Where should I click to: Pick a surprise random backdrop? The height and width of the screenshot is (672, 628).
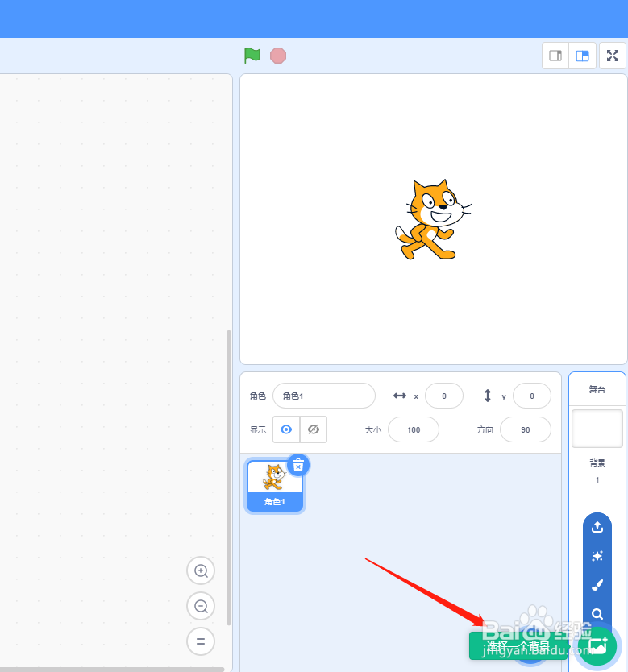pos(597,556)
